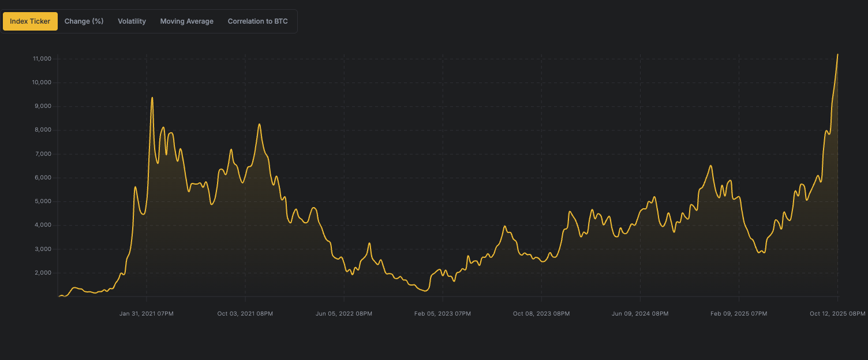Screen dimensions: 868x360
Task: Select the Index Ticker tab
Action: pyautogui.click(x=30, y=21)
